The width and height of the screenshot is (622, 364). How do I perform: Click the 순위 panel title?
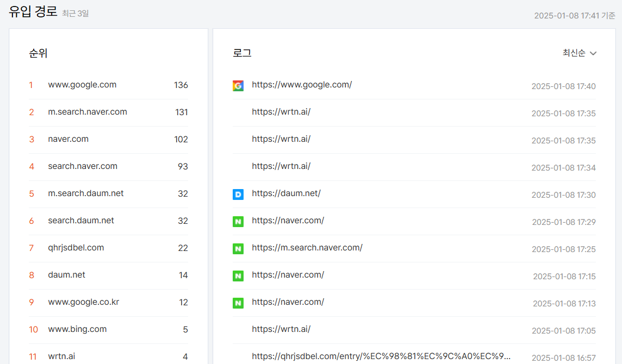[x=38, y=53]
